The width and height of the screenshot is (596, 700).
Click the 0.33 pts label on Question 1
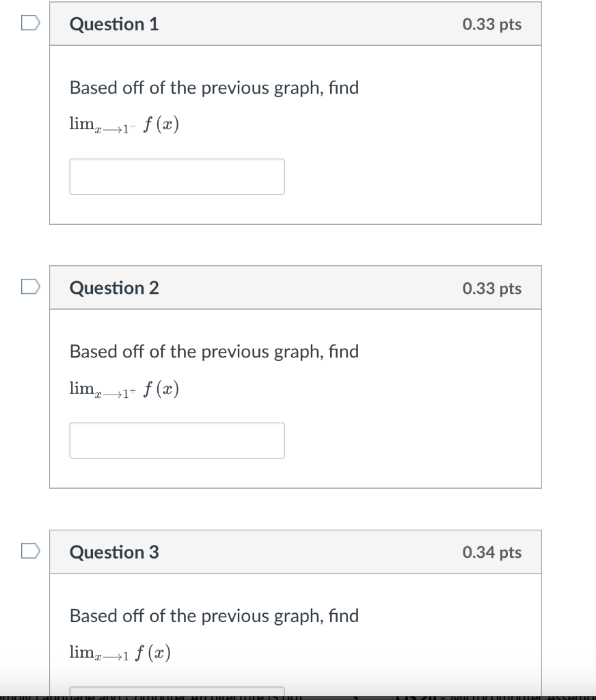(492, 24)
